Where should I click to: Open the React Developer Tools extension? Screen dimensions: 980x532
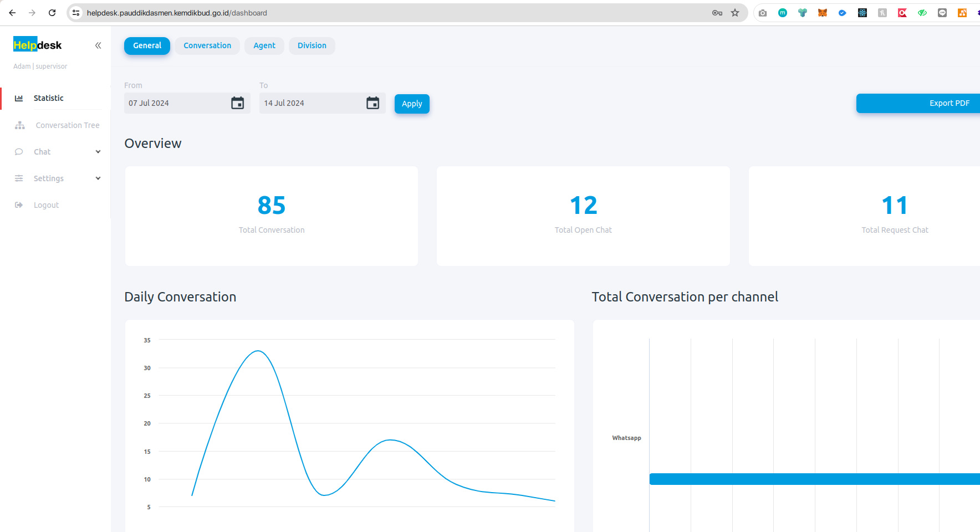click(862, 13)
